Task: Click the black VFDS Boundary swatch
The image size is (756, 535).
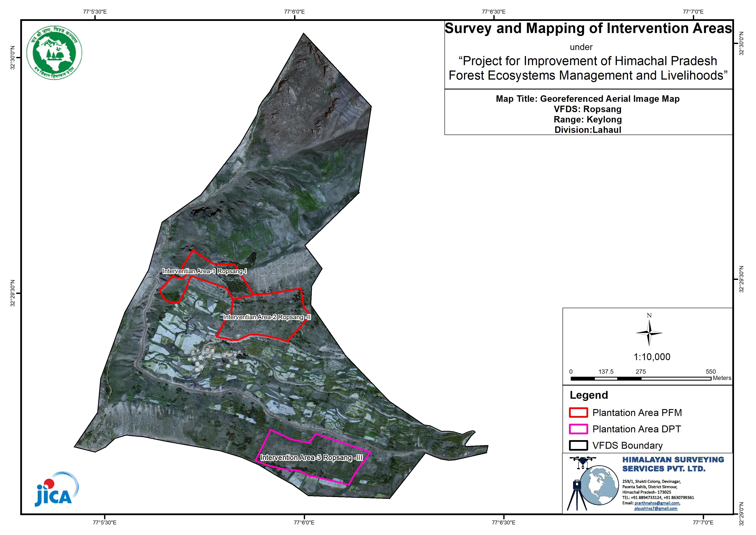Action: tap(578, 446)
